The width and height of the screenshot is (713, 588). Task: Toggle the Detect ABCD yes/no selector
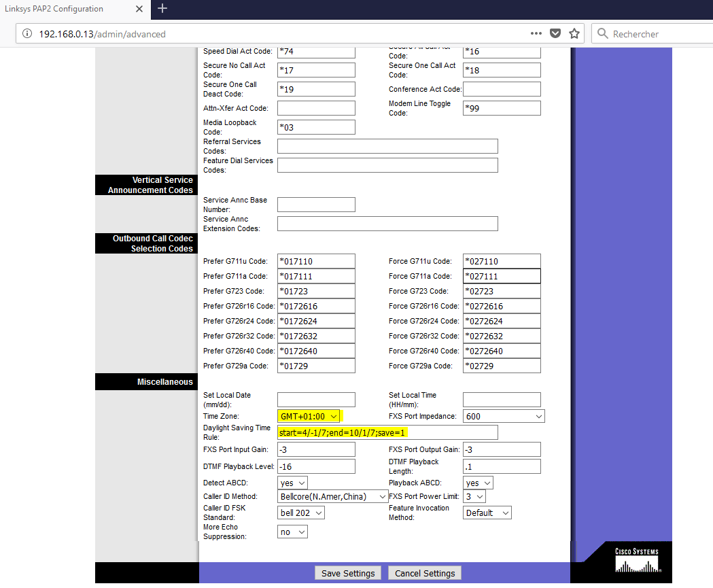[292, 483]
